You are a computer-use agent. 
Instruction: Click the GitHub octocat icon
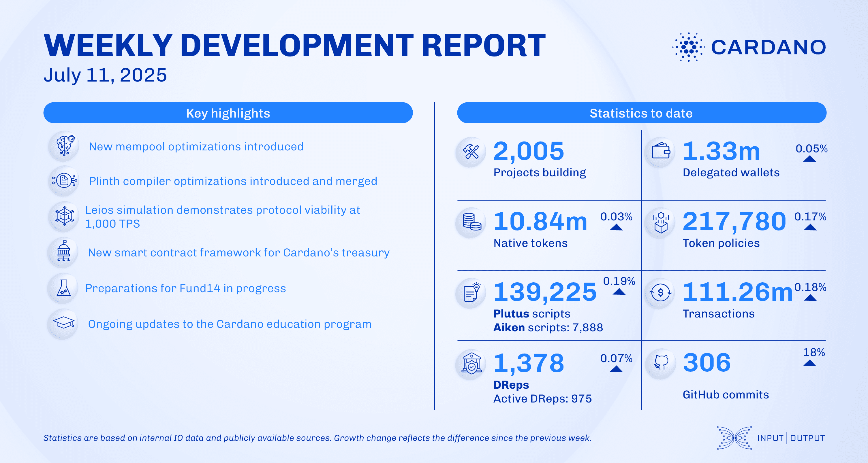coord(661,363)
